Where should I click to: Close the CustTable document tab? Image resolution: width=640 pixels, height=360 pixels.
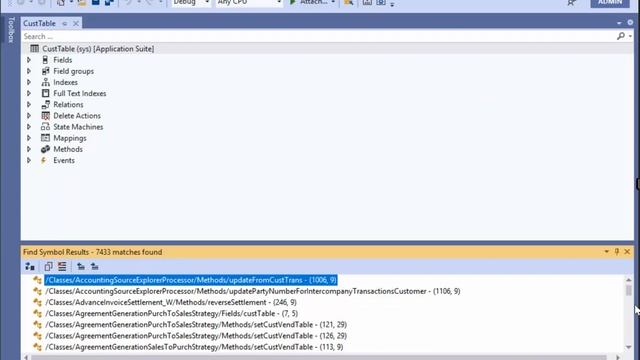[76, 24]
